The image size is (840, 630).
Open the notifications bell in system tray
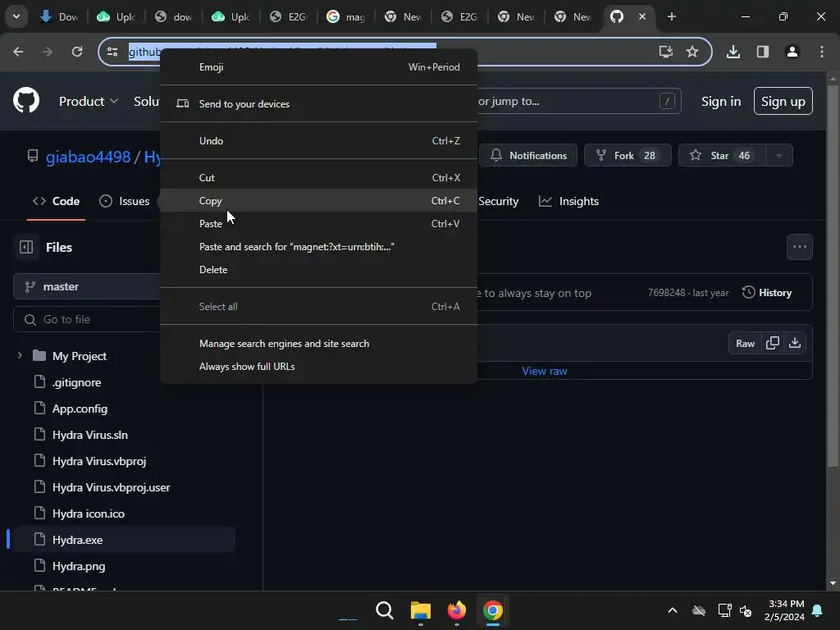[818, 610]
